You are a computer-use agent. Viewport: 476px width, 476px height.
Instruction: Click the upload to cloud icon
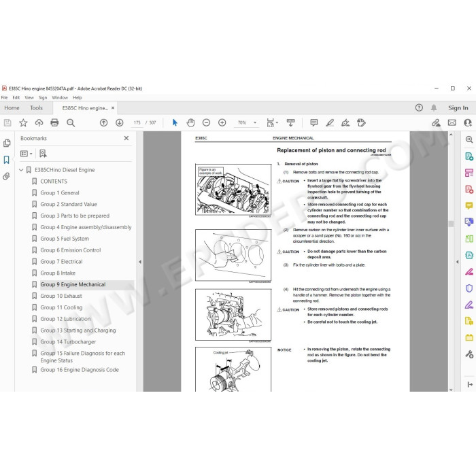(x=39, y=122)
